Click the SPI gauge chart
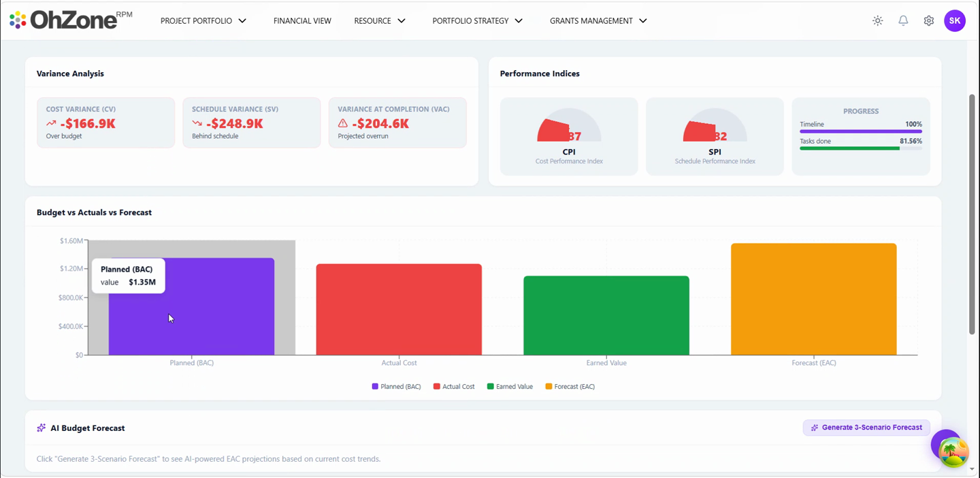The image size is (980, 478). tap(715, 125)
